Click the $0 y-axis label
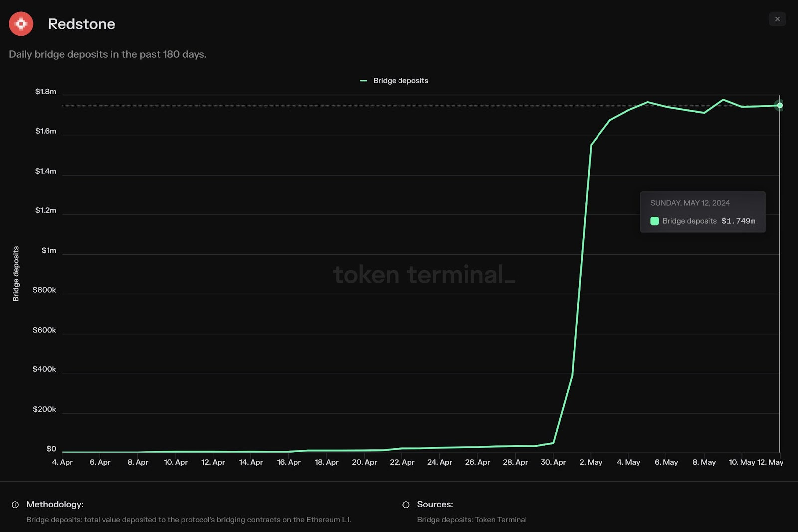Image resolution: width=798 pixels, height=532 pixels. click(x=51, y=449)
